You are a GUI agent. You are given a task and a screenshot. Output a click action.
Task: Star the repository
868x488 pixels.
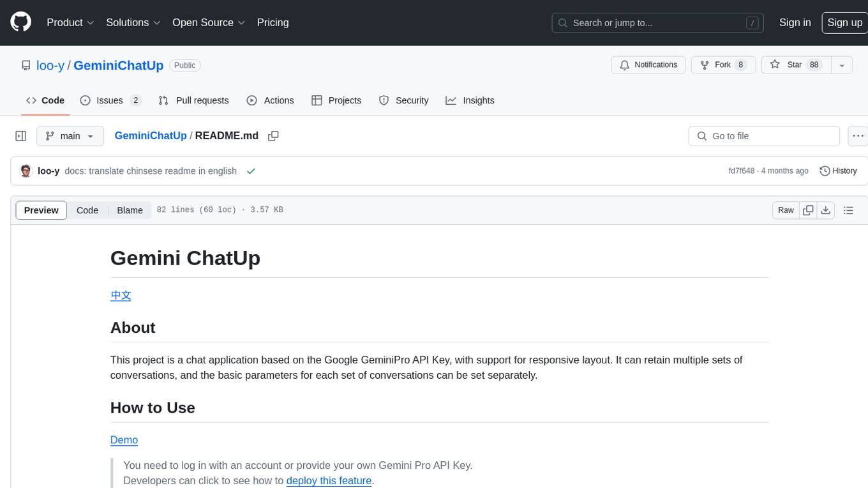(x=795, y=65)
